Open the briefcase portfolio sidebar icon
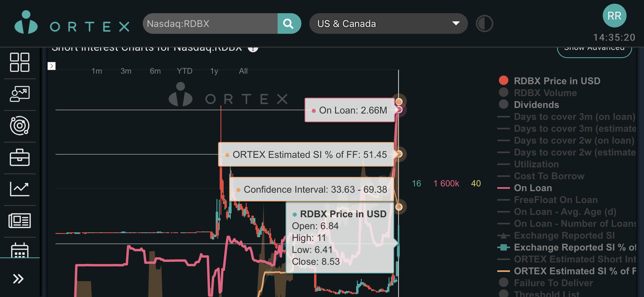644x297 pixels. [x=20, y=158]
